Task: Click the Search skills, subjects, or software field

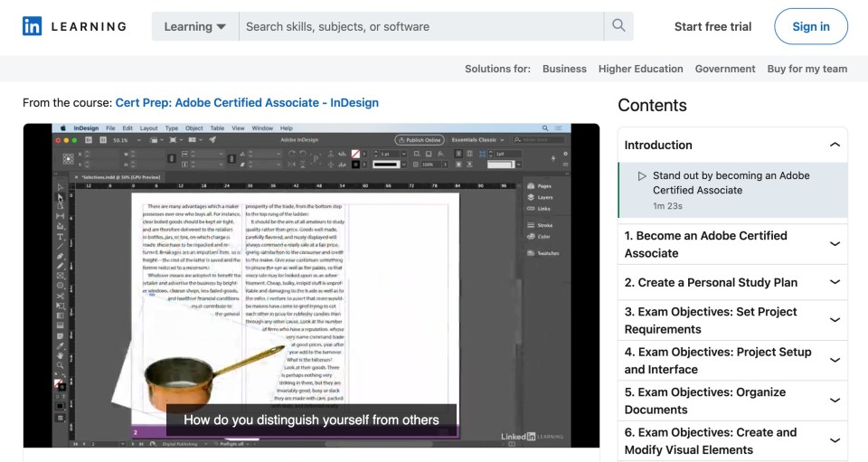Action: (421, 26)
